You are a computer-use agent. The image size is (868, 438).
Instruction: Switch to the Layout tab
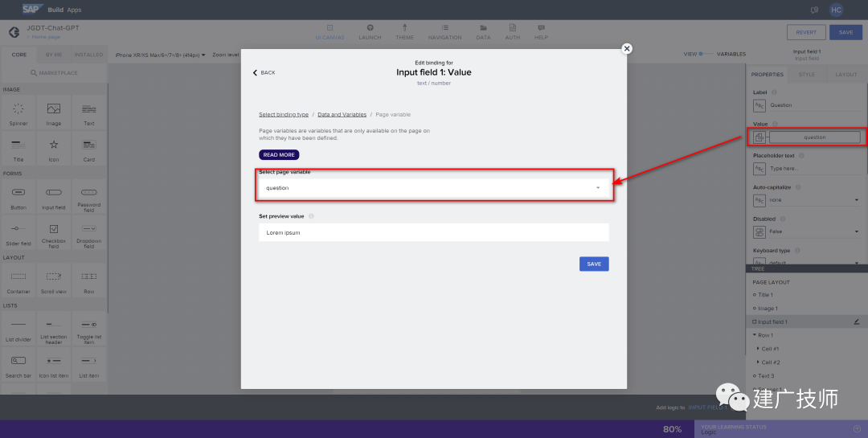845,74
